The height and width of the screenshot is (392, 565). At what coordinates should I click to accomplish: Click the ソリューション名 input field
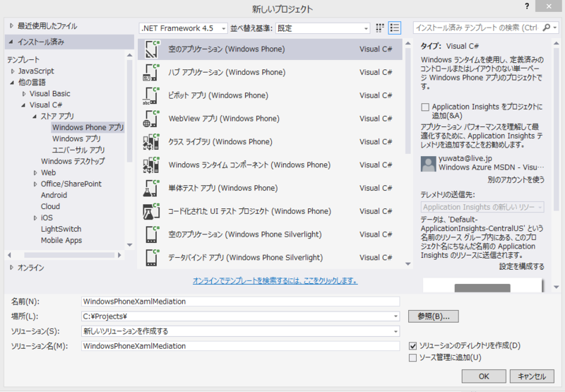click(x=241, y=346)
